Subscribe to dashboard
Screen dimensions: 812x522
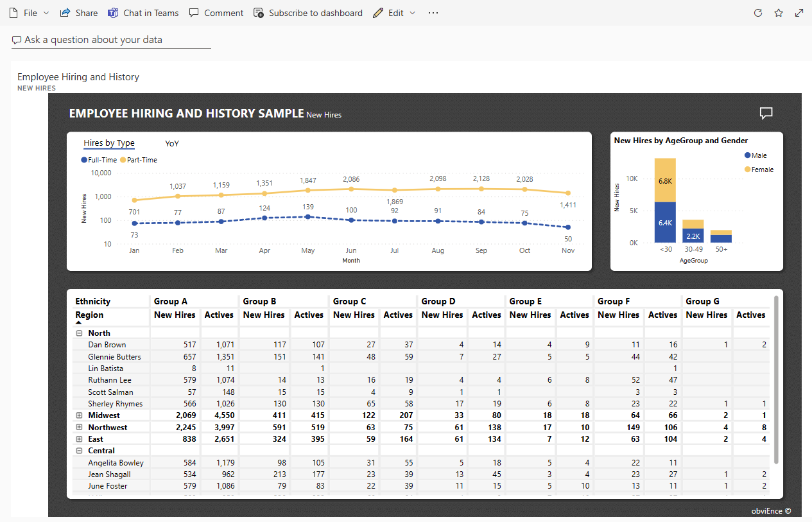pyautogui.click(x=308, y=12)
